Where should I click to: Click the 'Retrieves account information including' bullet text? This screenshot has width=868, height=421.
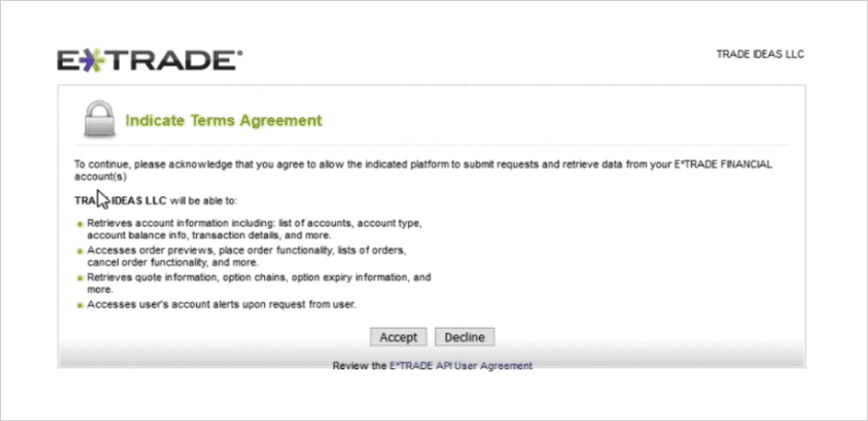coord(254,230)
